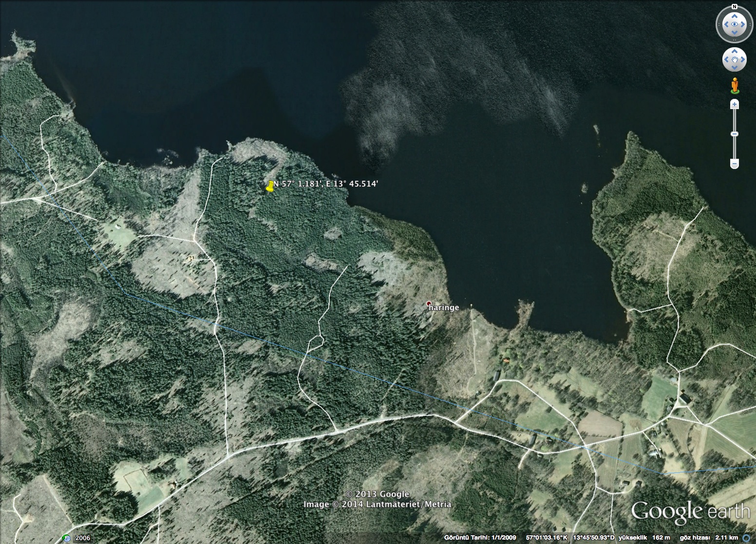Viewport: 756px width, 544px height.
Task: Click the eye icon in Look joystick
Action: click(x=734, y=24)
